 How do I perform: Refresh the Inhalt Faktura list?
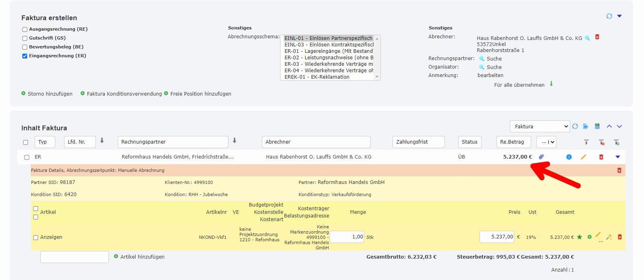click(x=575, y=126)
